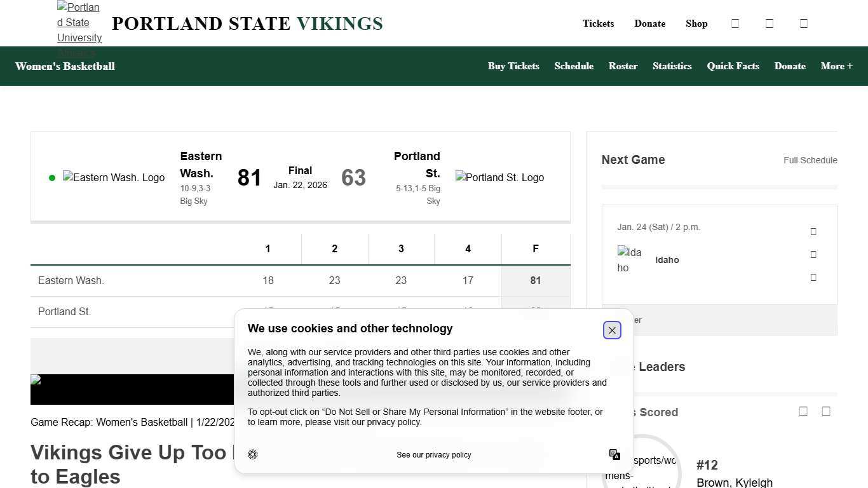
Task: Dismiss the cookies and technology dialog
Action: click(612, 330)
